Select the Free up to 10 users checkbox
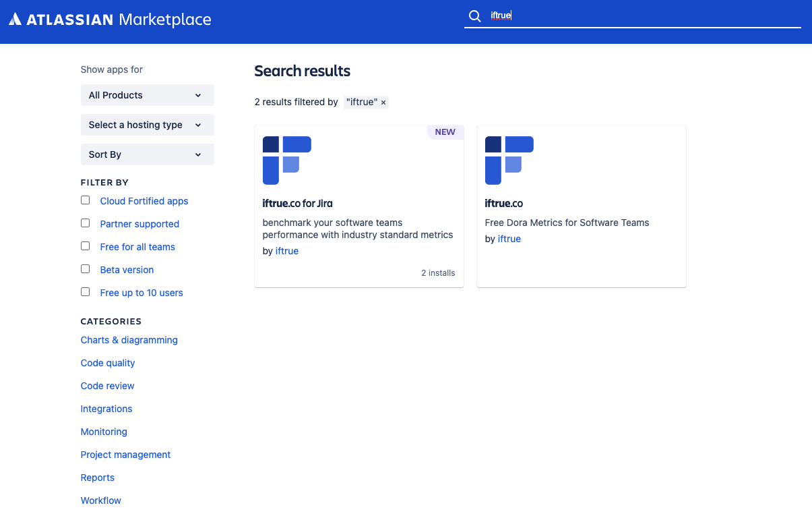The width and height of the screenshot is (812, 518). coord(86,292)
